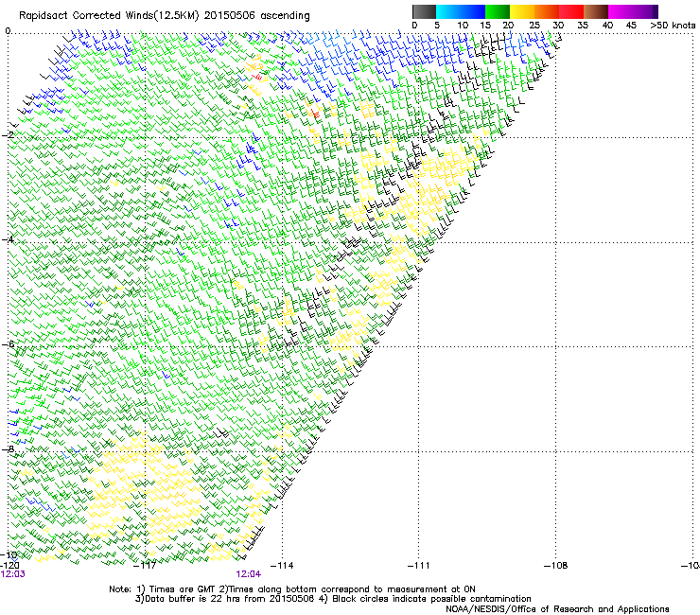
Task: Click the yellow 20-25 knots legend segment
Action: 522,11
